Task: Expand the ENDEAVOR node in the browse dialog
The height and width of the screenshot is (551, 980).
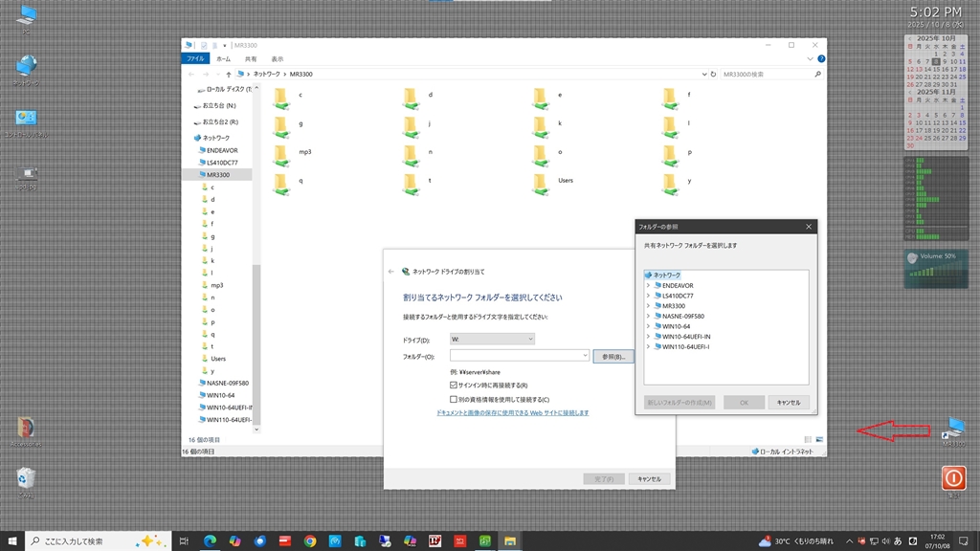Action: [x=648, y=285]
